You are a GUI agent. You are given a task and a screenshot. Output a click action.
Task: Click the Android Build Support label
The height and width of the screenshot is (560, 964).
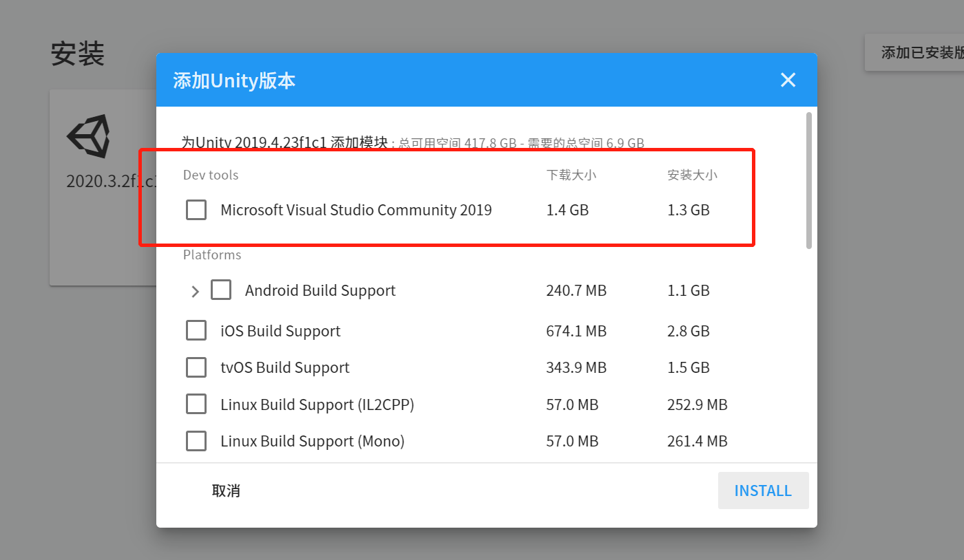pyautogui.click(x=320, y=290)
